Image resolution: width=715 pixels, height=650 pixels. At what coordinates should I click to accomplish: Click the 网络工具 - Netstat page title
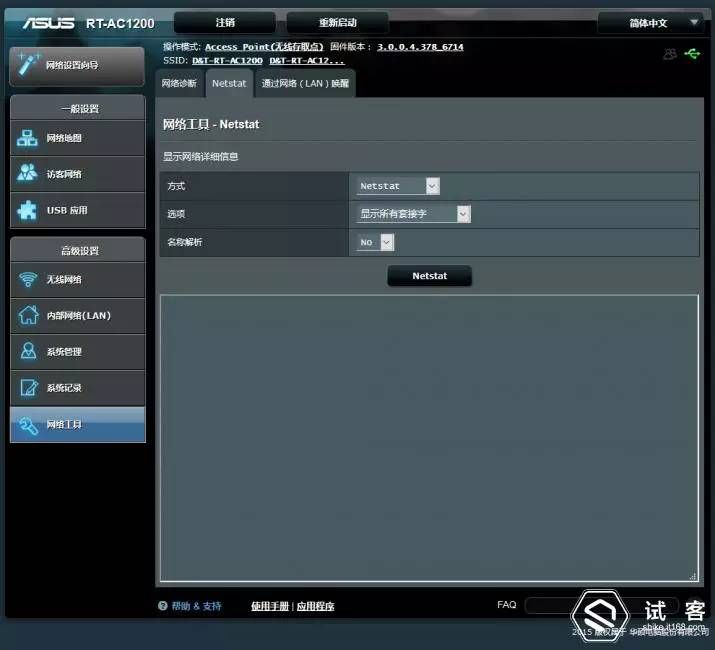pyautogui.click(x=211, y=125)
